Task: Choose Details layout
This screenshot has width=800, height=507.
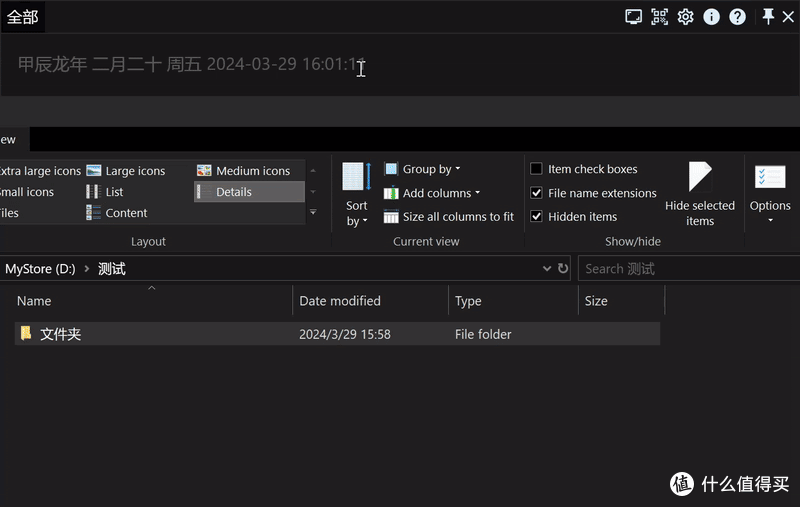Action: [249, 192]
